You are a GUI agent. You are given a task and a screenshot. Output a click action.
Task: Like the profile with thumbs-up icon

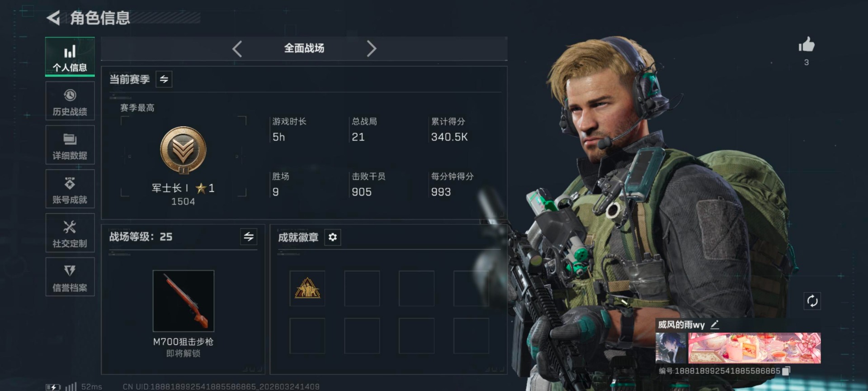click(806, 45)
